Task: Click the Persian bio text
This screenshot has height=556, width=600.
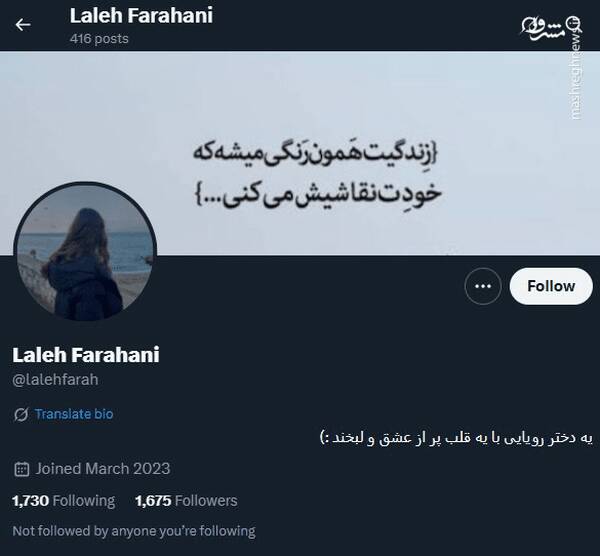Action: (x=456, y=438)
